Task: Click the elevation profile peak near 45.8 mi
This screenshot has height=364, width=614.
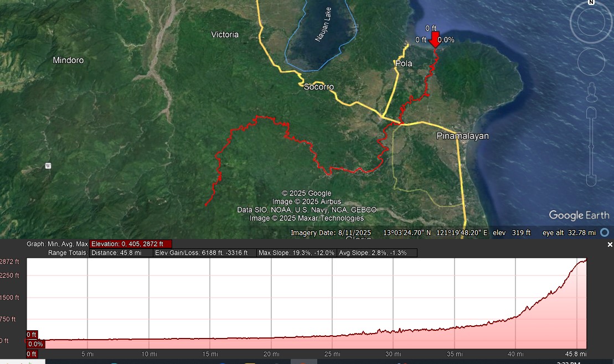Action: [585, 260]
